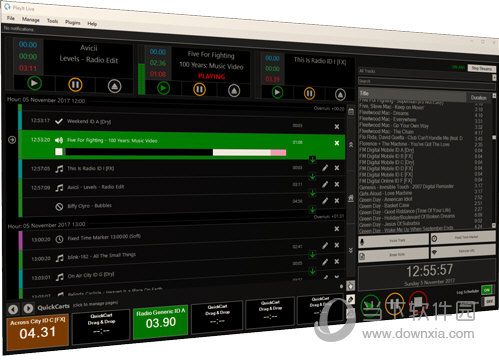Image resolution: width=499 pixels, height=363 pixels.
Task: Remove the Weekend ID A playlist item
Action: click(x=337, y=127)
